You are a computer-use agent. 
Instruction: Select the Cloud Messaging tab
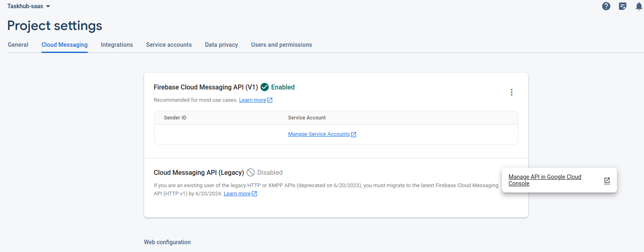point(64,45)
